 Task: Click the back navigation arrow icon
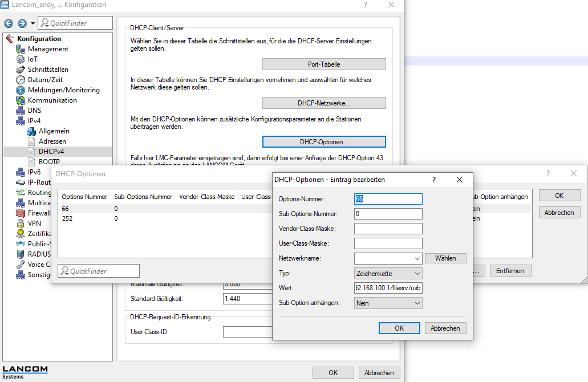click(8, 23)
